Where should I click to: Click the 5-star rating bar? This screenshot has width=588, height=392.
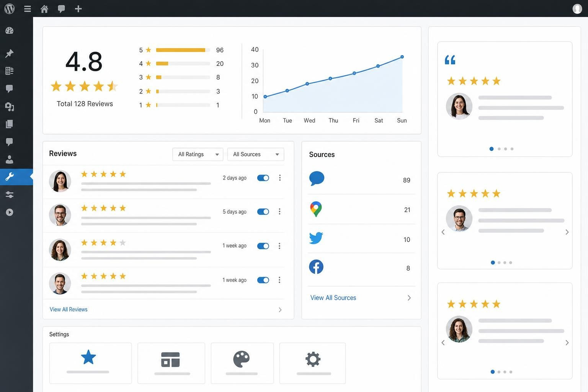(x=183, y=50)
